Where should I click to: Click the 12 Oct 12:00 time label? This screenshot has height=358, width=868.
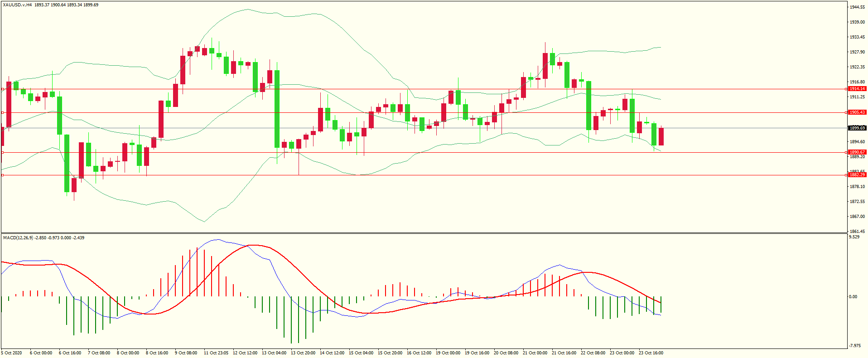245,353
